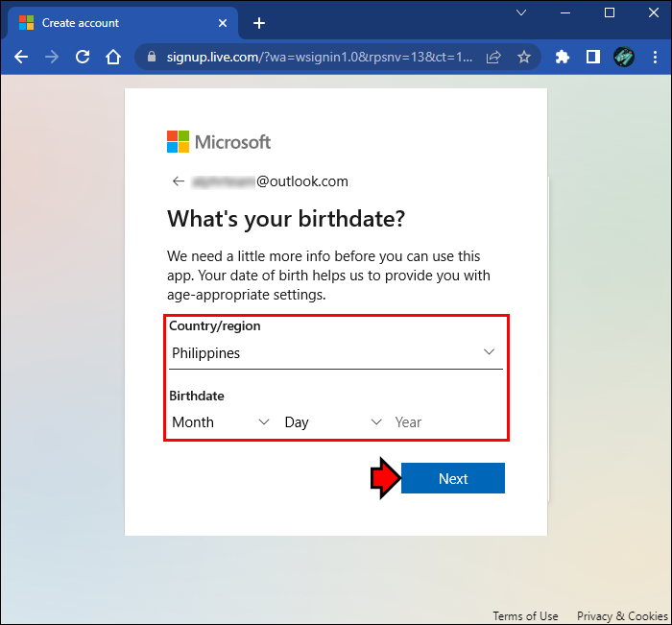672x625 pixels.
Task: Close the browser window
Action: (x=653, y=12)
